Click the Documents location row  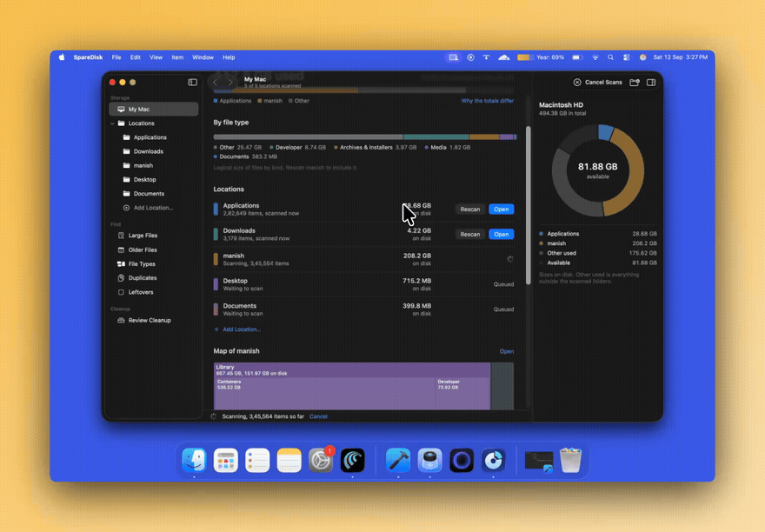pos(363,309)
